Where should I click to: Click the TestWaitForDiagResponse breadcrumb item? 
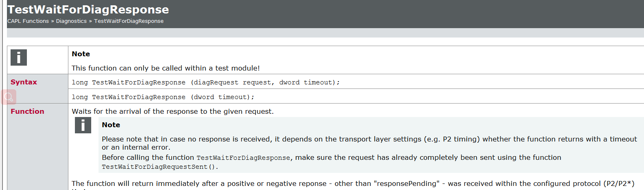[129, 21]
